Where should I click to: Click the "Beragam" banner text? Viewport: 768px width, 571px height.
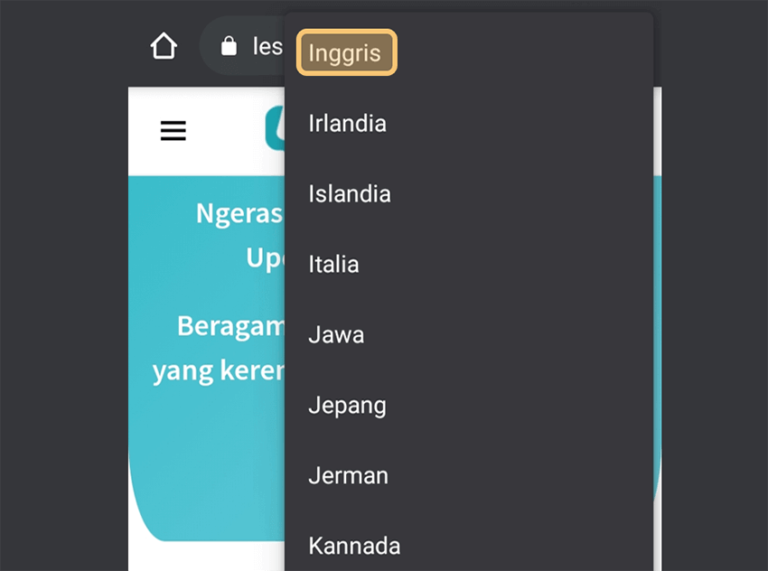tap(231, 326)
